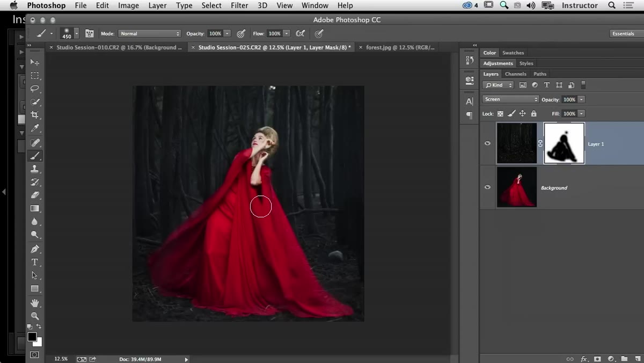Select the Quick Selection tool
Image resolution: width=644 pixels, height=363 pixels.
[x=35, y=102]
